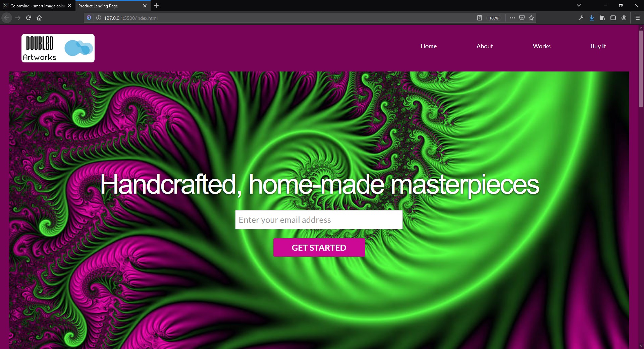Image resolution: width=644 pixels, height=349 pixels.
Task: Toggle reader view icon in address bar
Action: point(480,18)
